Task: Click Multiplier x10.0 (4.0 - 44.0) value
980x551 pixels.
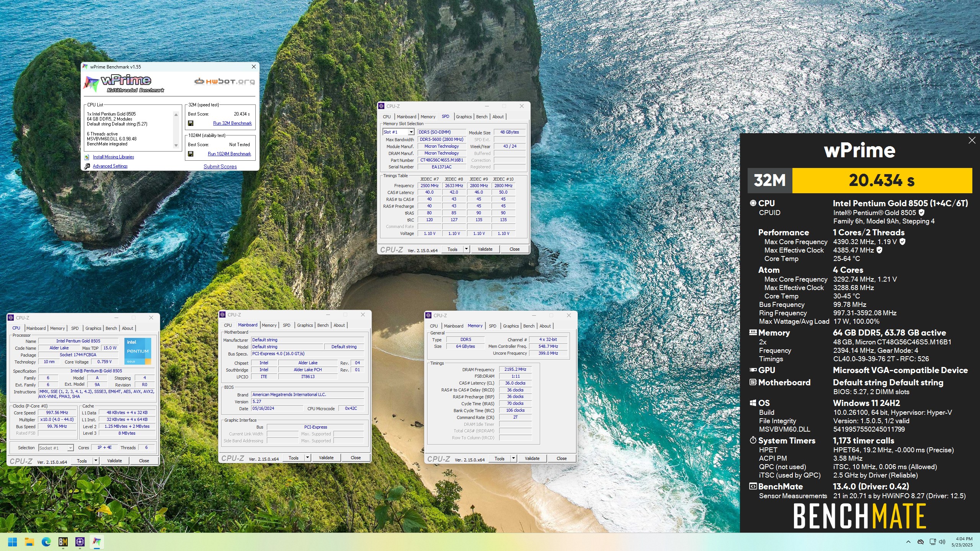Action: [x=57, y=420]
